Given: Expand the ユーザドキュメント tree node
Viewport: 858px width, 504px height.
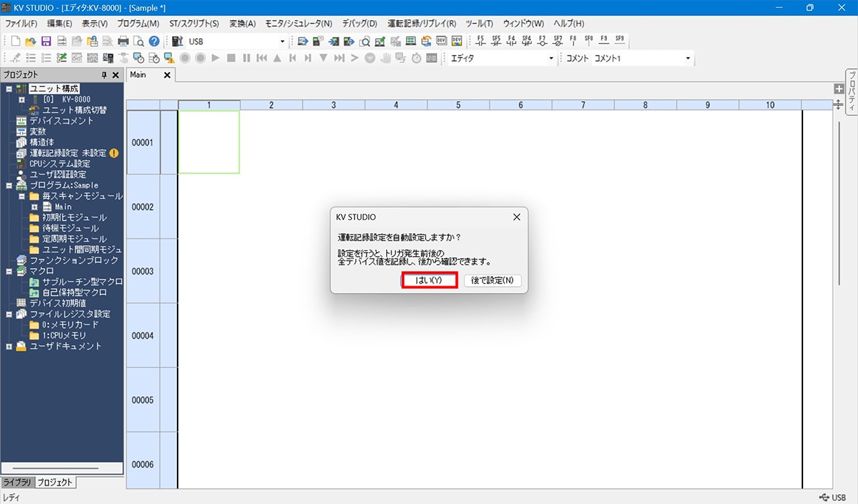Looking at the screenshot, I should 9,346.
